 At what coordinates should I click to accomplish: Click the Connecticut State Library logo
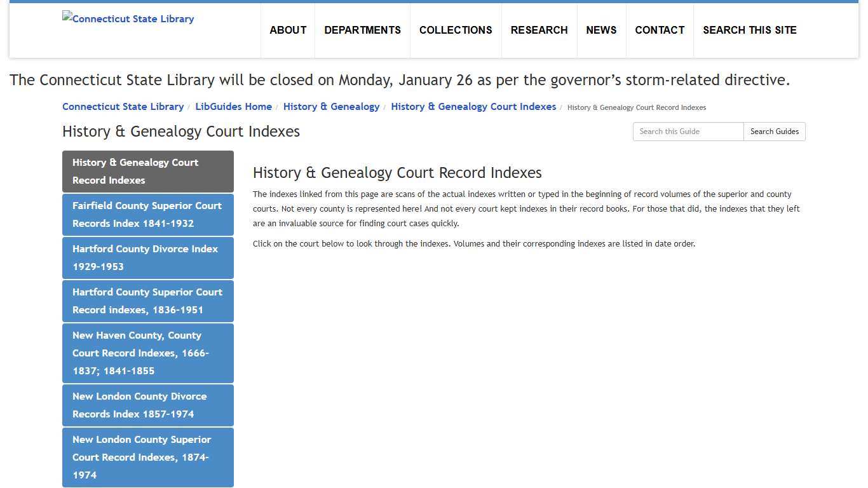[x=127, y=18]
